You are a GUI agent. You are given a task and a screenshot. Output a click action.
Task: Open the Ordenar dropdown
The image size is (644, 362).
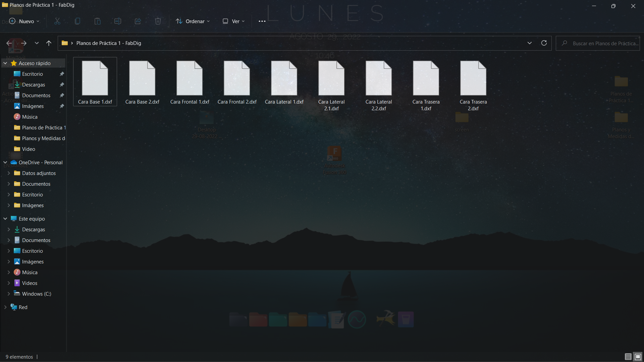193,21
